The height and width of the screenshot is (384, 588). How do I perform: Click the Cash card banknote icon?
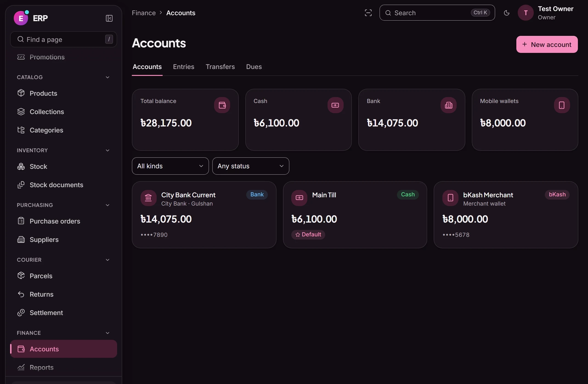click(x=335, y=105)
